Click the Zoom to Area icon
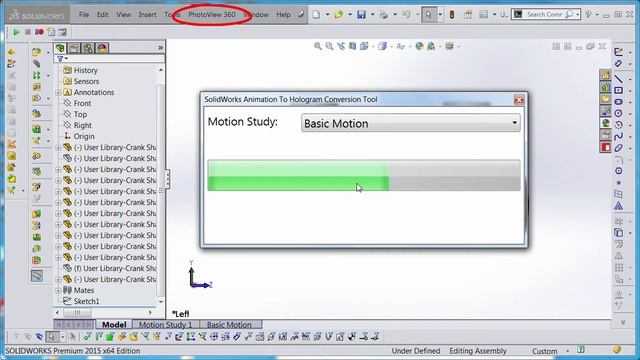This screenshot has width=640, height=360. coord(329,47)
